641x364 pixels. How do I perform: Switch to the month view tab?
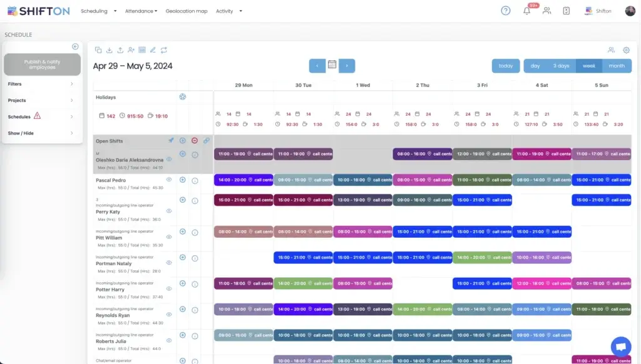(617, 66)
